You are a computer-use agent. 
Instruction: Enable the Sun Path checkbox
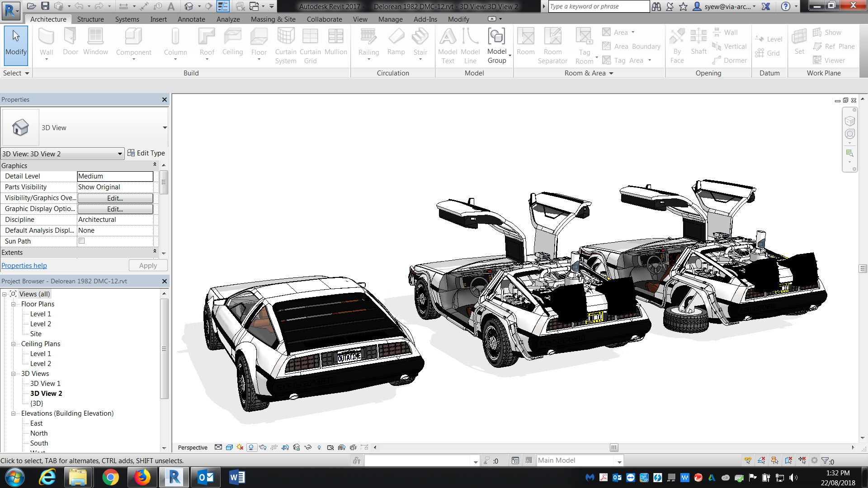click(x=82, y=241)
